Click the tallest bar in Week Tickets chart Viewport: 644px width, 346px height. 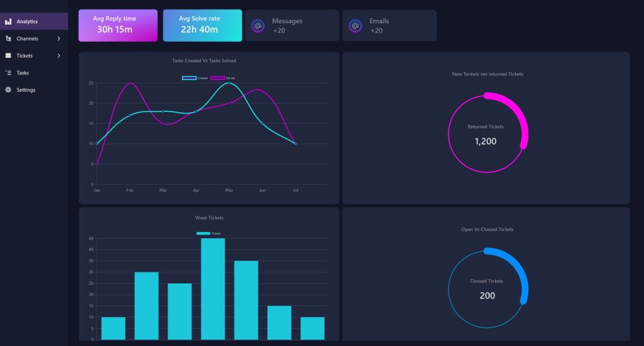213,289
